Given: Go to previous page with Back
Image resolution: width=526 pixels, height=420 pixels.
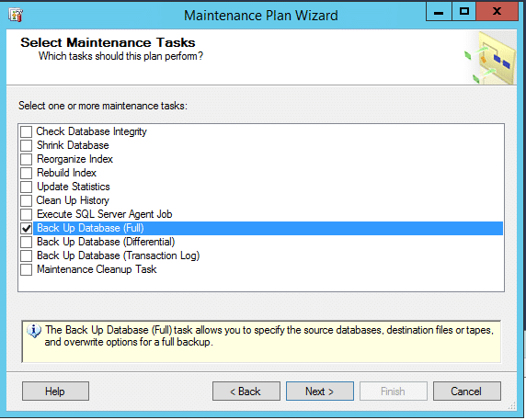Looking at the screenshot, I should [x=246, y=392].
